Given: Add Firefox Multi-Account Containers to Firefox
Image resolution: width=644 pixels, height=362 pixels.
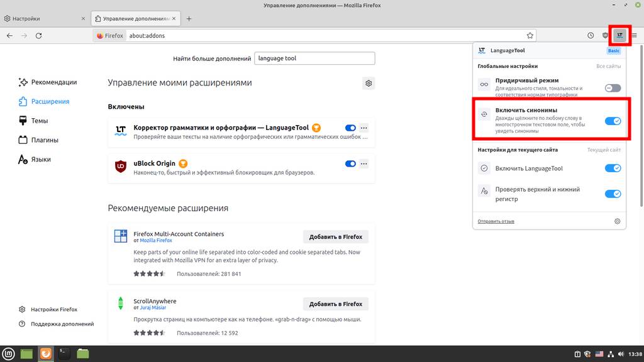Looking at the screenshot, I should point(335,236).
